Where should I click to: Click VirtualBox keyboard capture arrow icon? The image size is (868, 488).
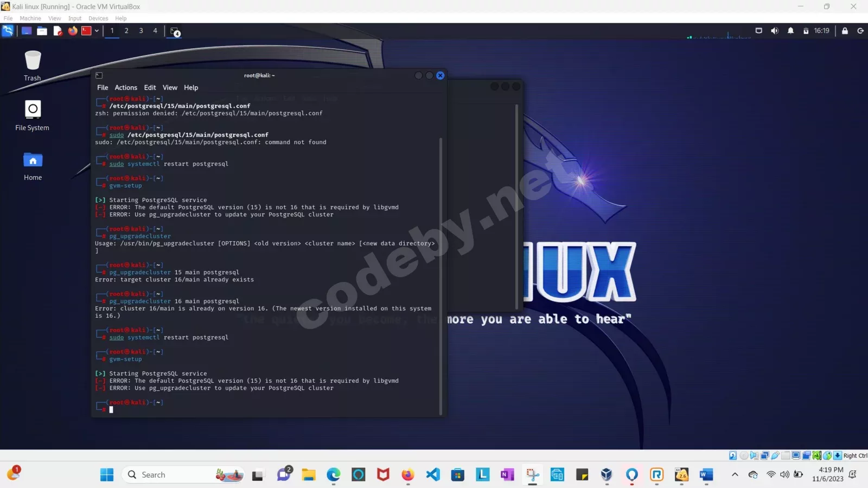coord(838,455)
